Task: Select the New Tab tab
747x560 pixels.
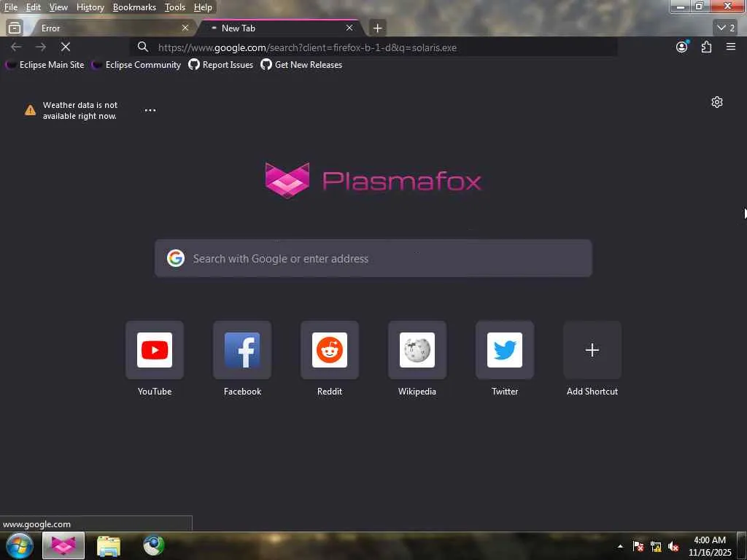Action: click(x=281, y=28)
